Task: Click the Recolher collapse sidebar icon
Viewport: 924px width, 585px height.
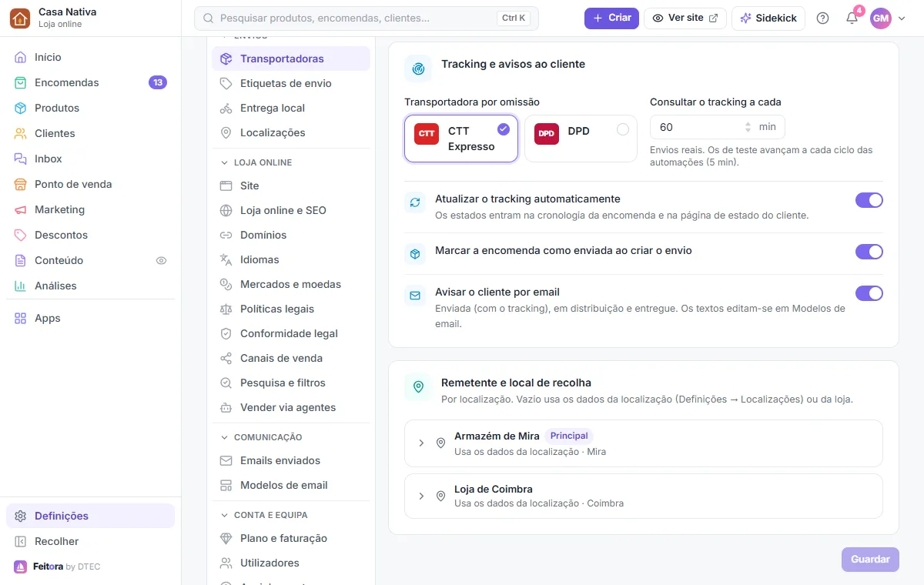Action: 21,541
